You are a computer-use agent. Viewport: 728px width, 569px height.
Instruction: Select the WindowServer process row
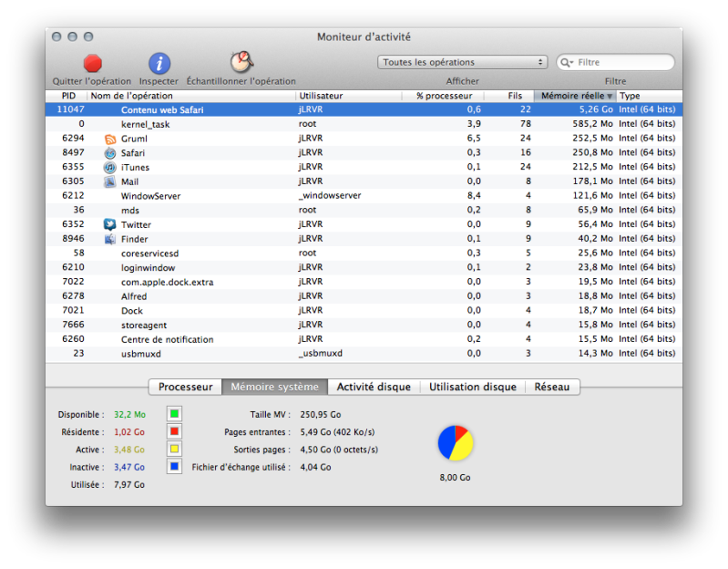click(x=364, y=195)
